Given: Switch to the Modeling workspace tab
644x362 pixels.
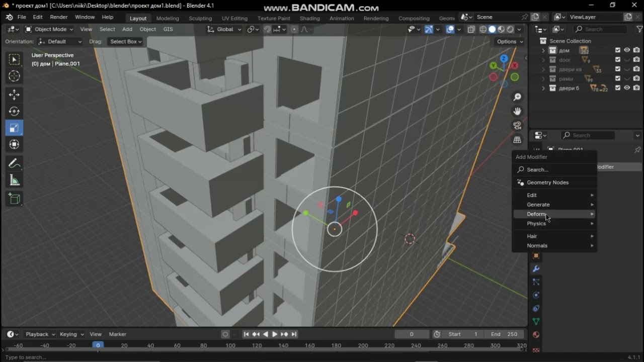Looking at the screenshot, I should point(168,19).
